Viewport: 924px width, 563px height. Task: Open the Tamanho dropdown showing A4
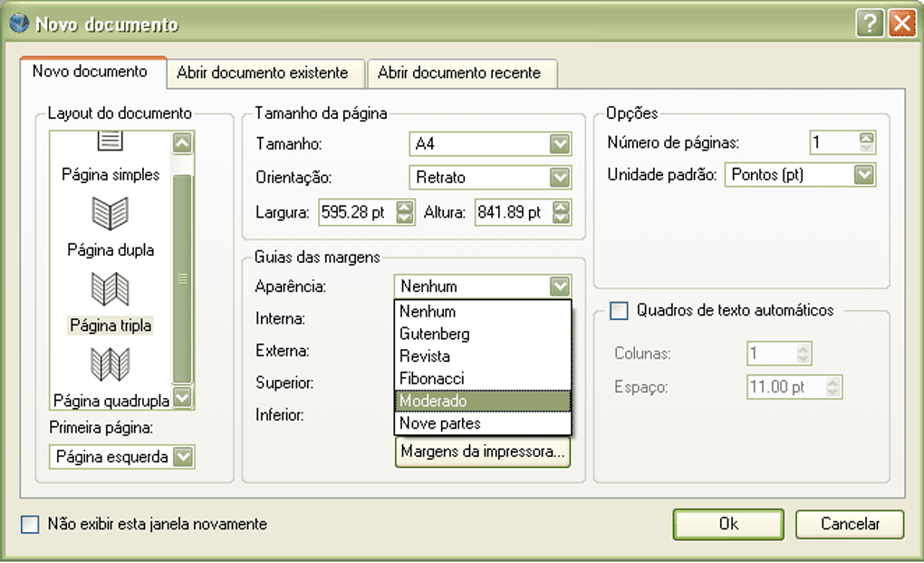click(559, 143)
